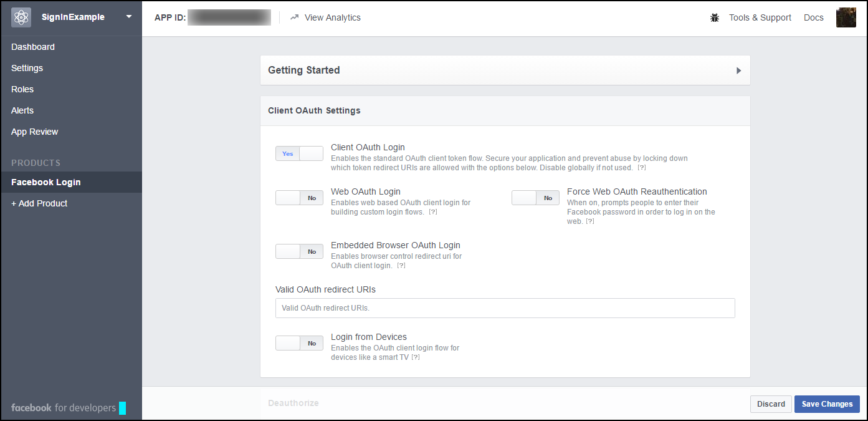
Task: Open the bug report icon
Action: pos(715,17)
